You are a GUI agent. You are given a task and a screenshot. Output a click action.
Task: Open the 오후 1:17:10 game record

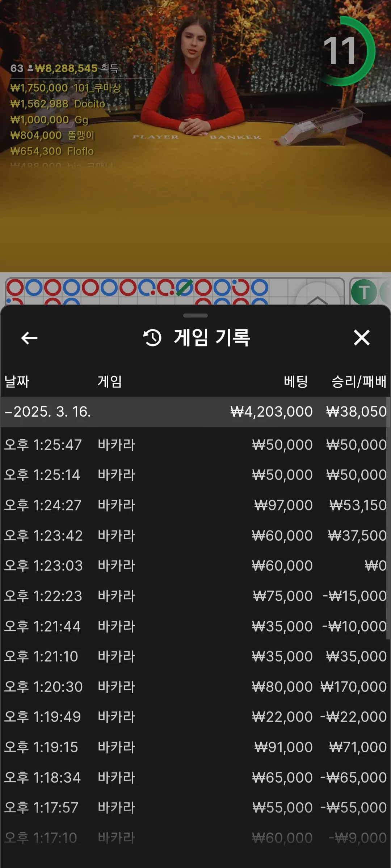click(195, 838)
